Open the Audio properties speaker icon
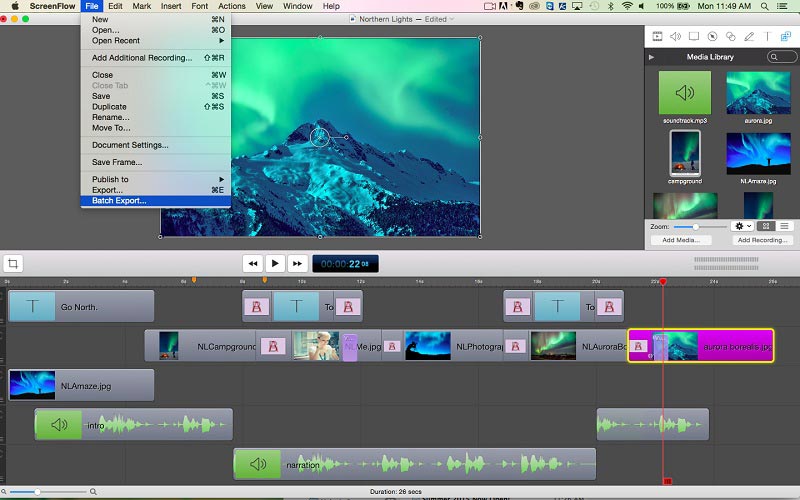800x500 pixels. (x=675, y=37)
